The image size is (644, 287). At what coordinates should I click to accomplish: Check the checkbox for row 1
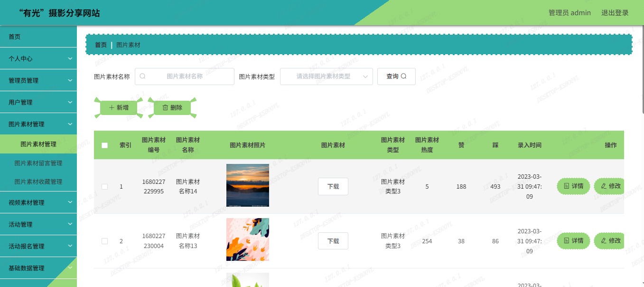pyautogui.click(x=105, y=187)
